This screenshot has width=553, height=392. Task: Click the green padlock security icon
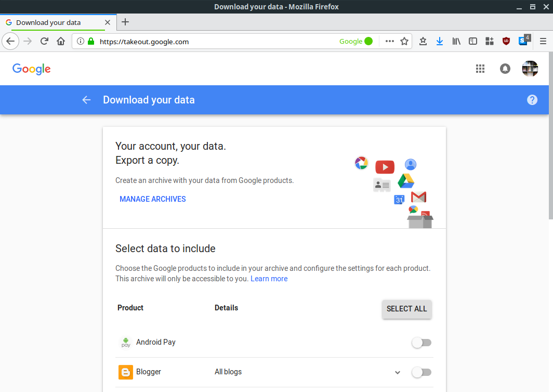[91, 41]
